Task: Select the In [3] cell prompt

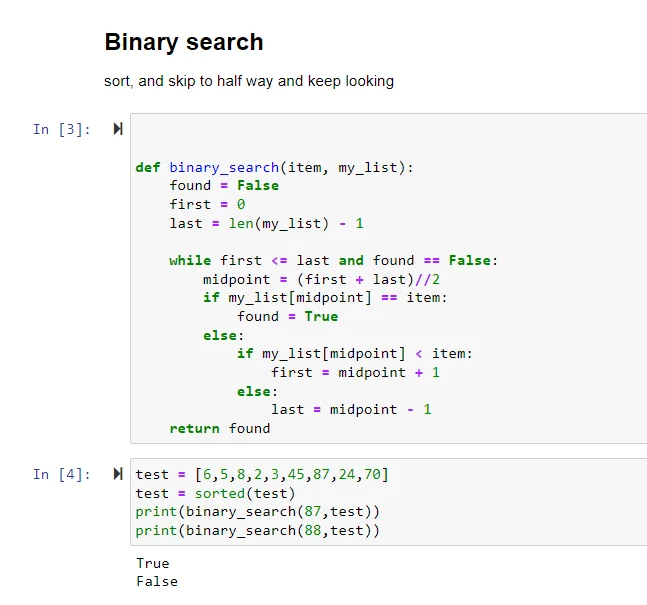Action: click(x=62, y=129)
